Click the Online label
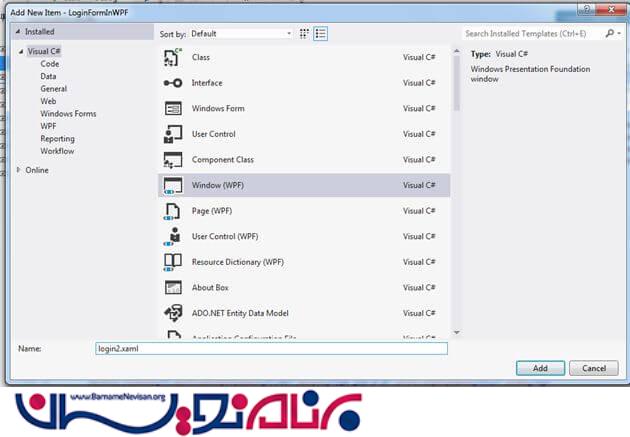The width and height of the screenshot is (630, 437). point(37,170)
